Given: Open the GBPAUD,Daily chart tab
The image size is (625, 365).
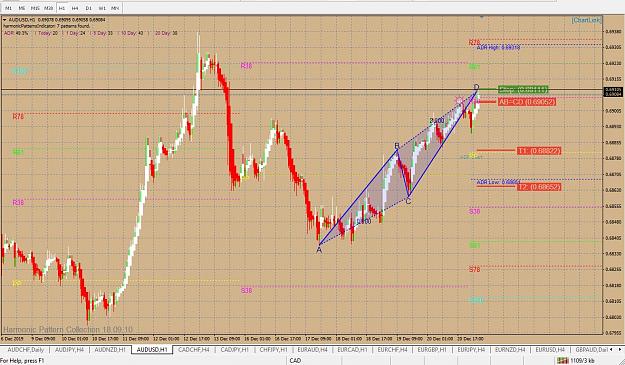Looking at the screenshot, I should point(592,349).
